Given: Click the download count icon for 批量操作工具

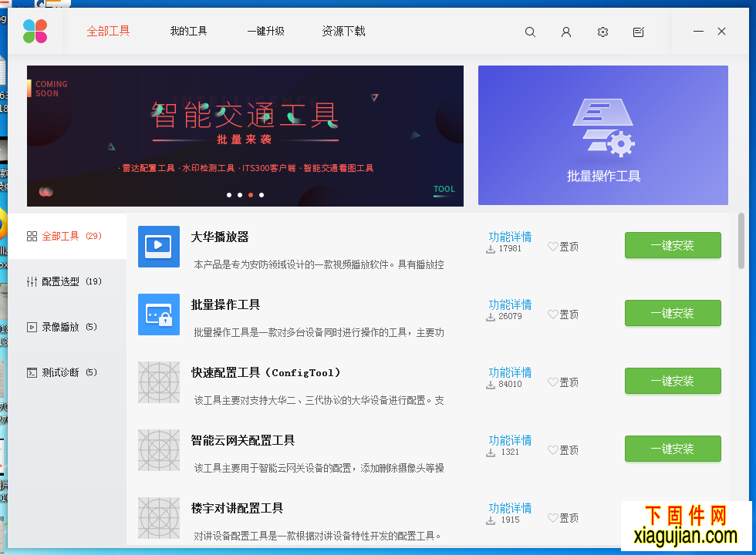Looking at the screenshot, I should pos(491,317).
